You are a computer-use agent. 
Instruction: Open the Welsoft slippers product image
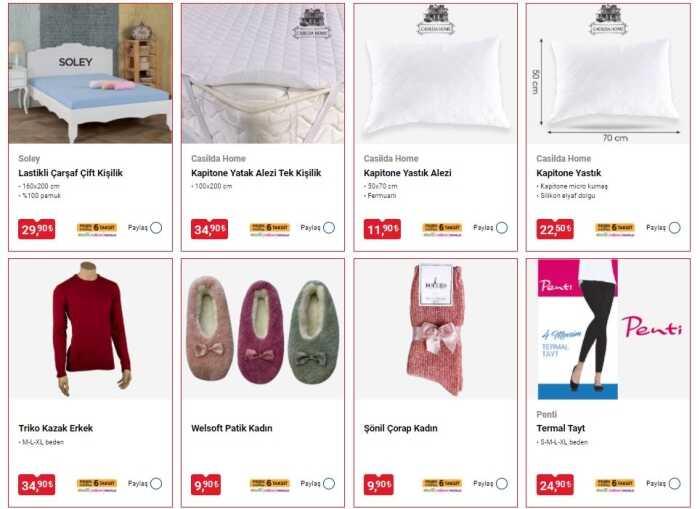[263, 329]
